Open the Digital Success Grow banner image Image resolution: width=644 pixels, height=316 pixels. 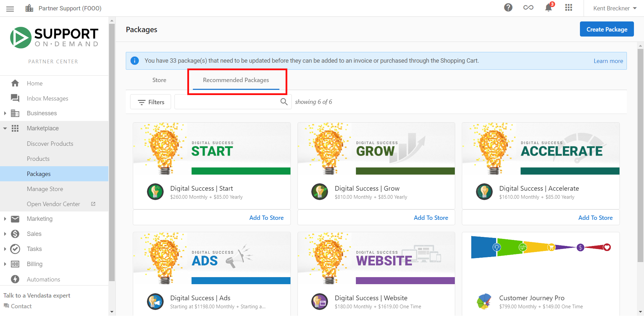pyautogui.click(x=376, y=148)
